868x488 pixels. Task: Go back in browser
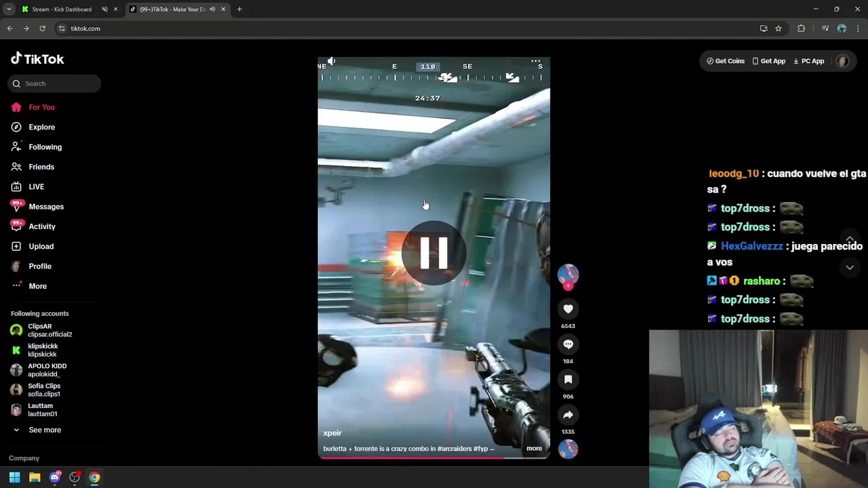(x=9, y=28)
